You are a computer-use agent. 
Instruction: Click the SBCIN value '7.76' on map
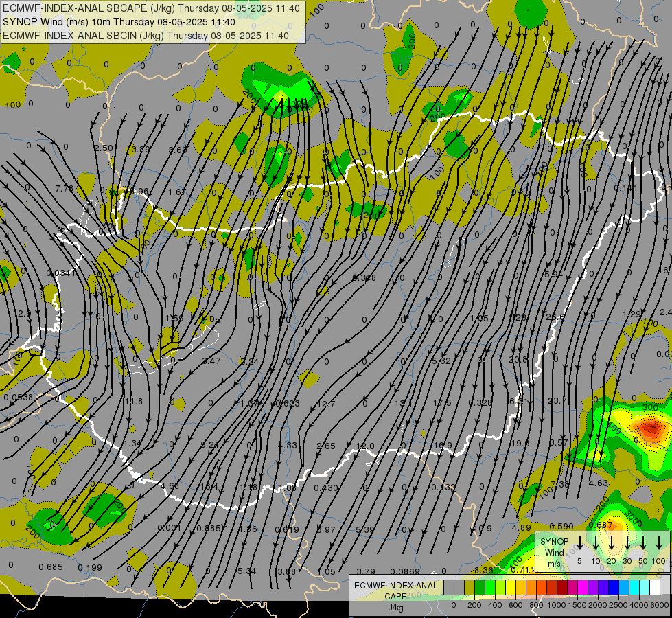65,188
